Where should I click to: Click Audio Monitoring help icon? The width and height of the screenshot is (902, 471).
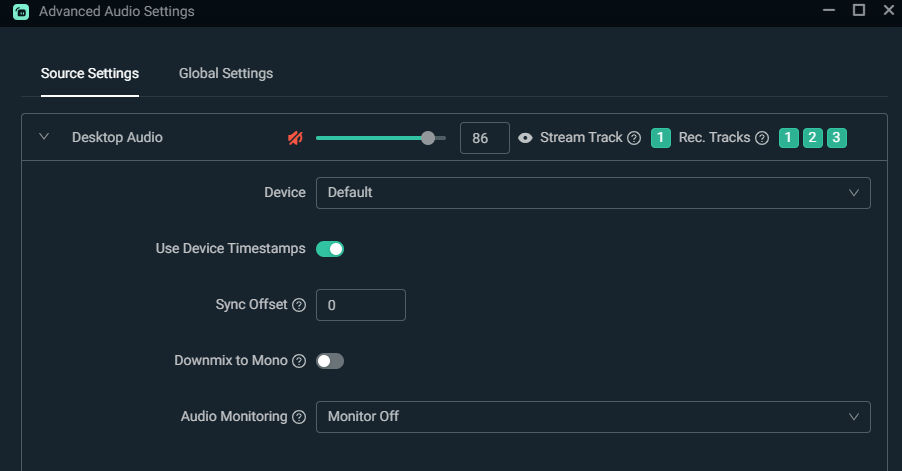tap(299, 417)
